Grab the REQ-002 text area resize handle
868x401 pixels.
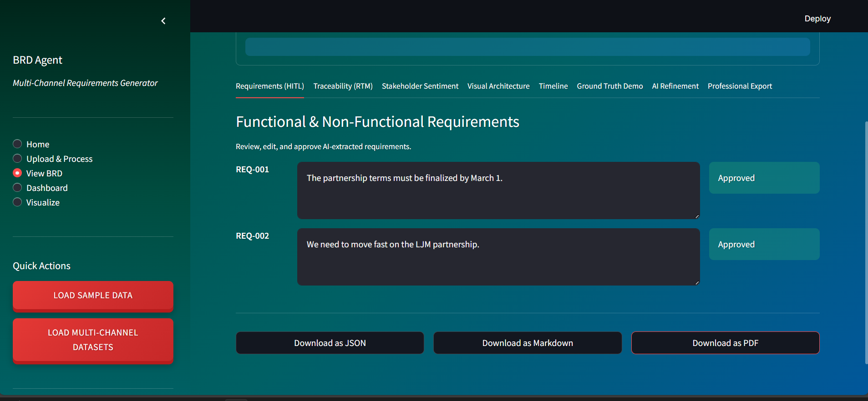[x=697, y=283]
